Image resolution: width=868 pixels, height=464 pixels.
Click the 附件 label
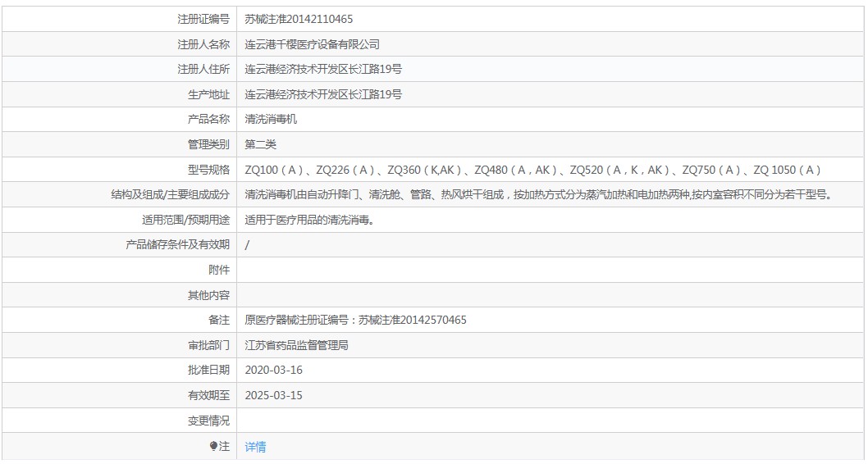coord(219,270)
